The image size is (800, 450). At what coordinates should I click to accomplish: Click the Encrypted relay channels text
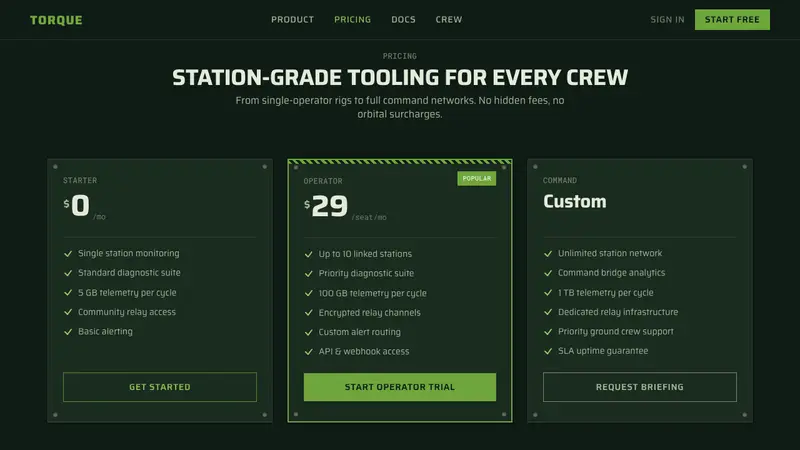point(369,312)
